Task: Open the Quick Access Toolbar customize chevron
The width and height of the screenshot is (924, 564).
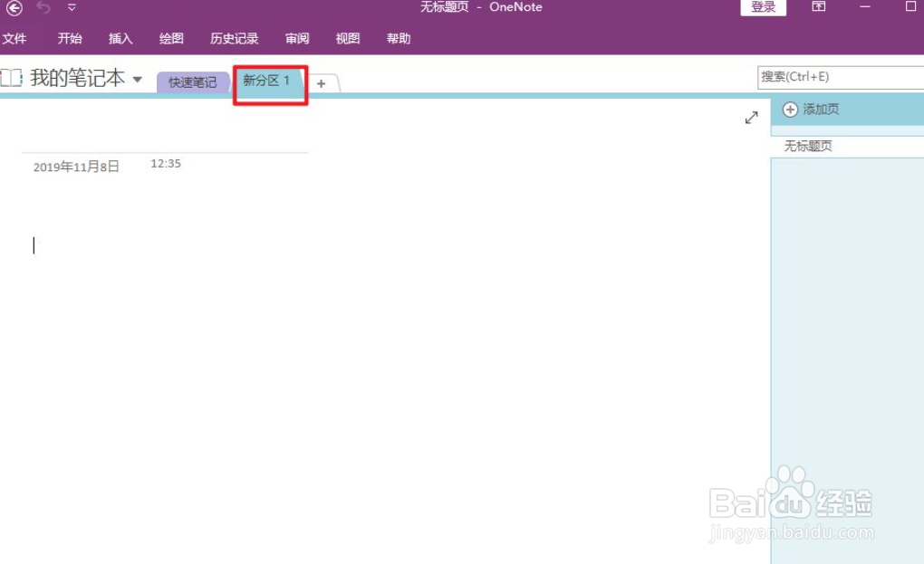Action: tap(71, 7)
